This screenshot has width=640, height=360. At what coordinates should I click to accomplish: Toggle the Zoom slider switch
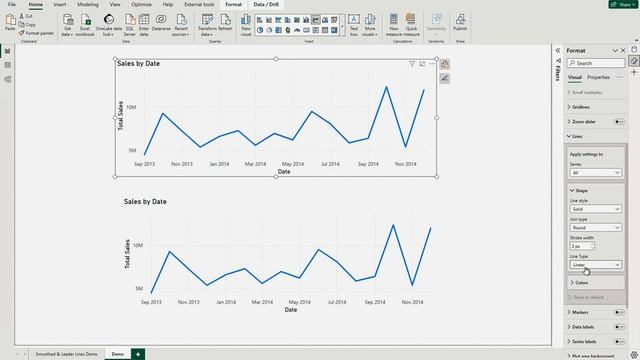click(x=619, y=122)
